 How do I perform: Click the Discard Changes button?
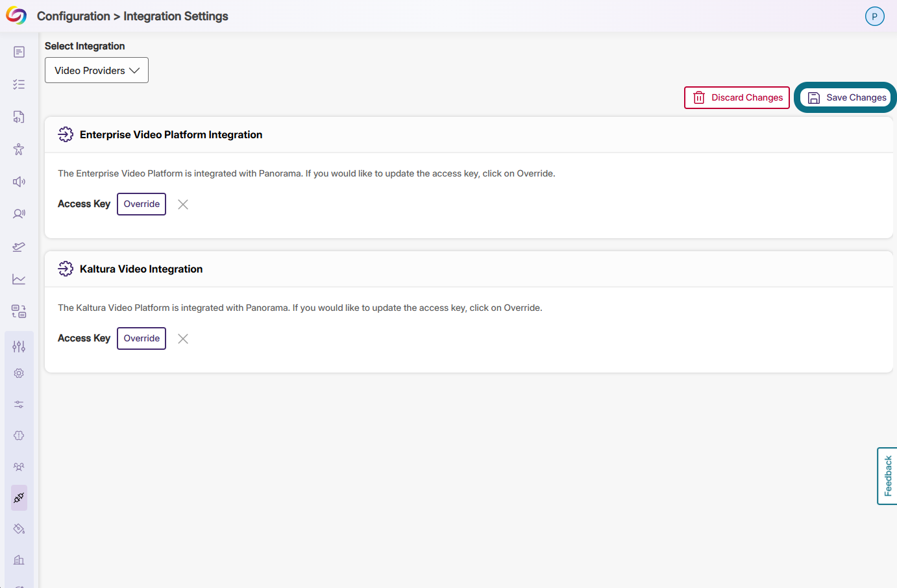coord(737,97)
